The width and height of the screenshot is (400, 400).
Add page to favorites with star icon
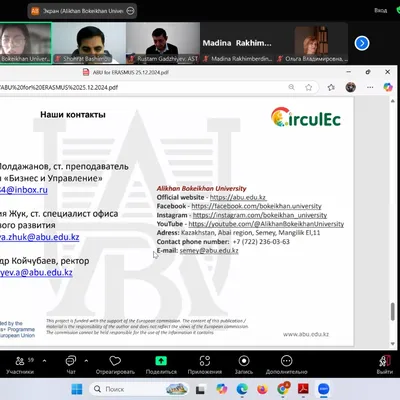click(x=309, y=87)
